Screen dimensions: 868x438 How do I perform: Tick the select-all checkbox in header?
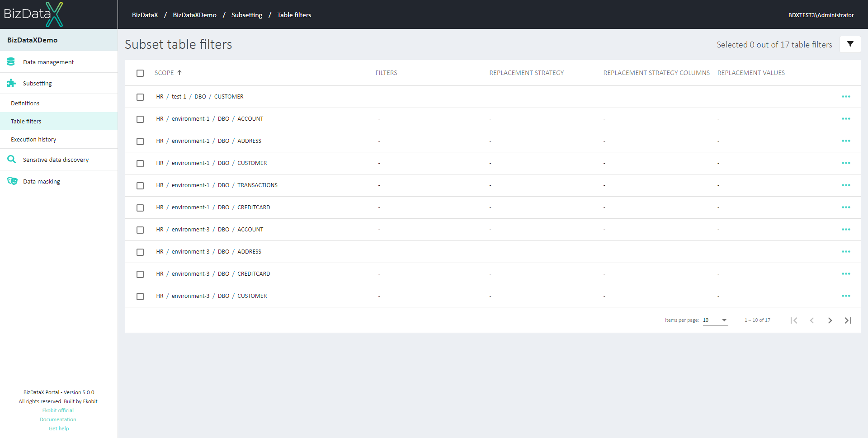[140, 73]
